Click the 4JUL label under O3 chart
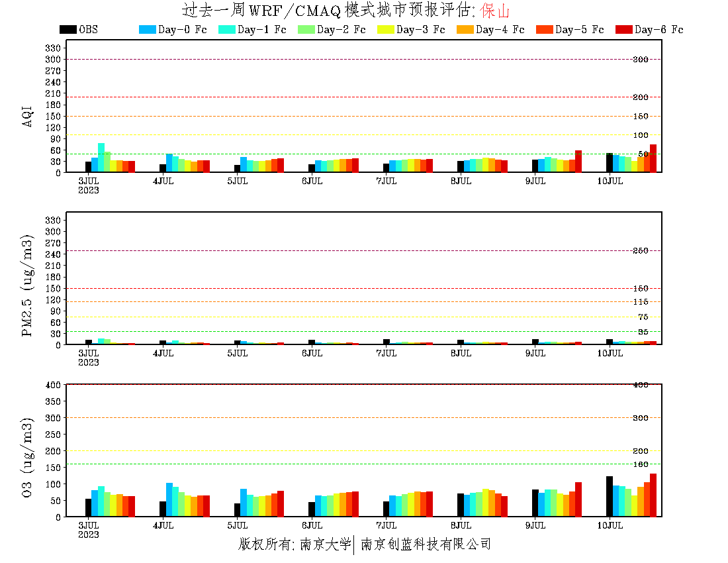 [163, 525]
